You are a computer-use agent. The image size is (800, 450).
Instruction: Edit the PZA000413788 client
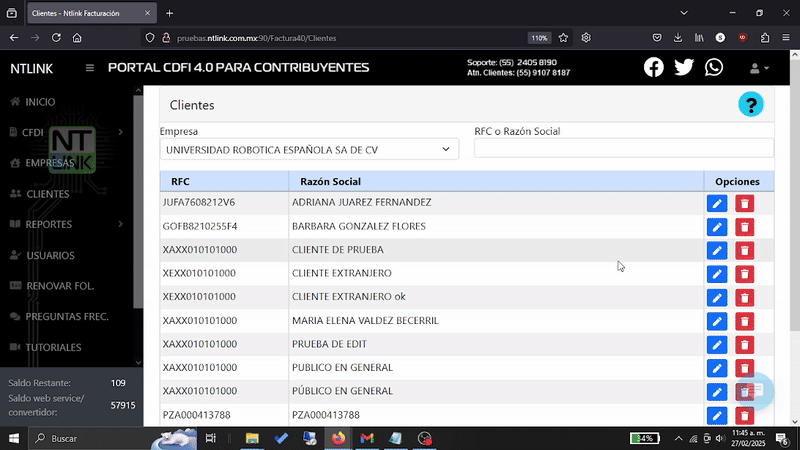click(717, 416)
